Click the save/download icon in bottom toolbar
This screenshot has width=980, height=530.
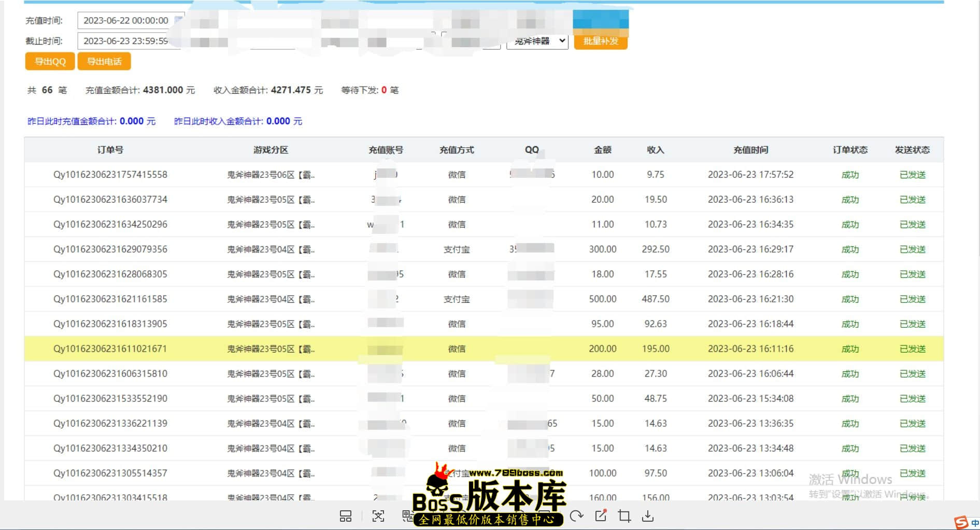tap(648, 516)
